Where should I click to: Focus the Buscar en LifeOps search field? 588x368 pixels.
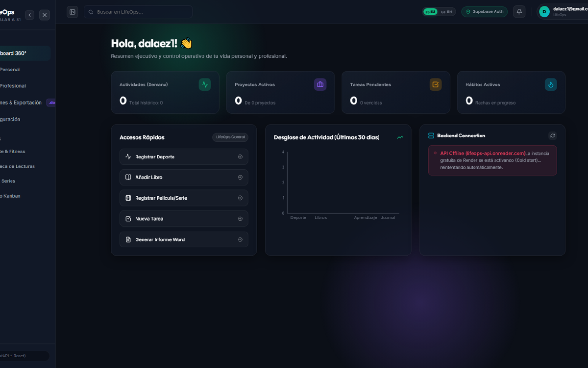point(138,12)
